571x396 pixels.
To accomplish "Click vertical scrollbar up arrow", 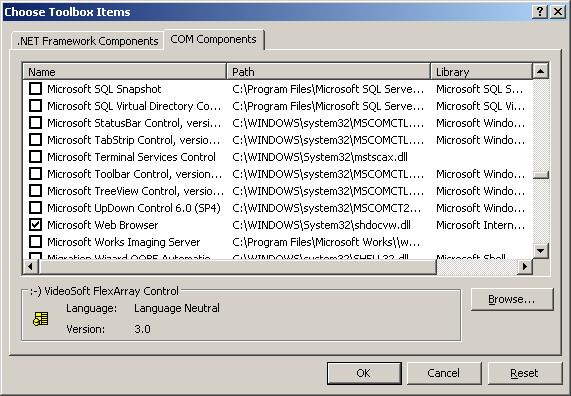I will click(x=540, y=71).
